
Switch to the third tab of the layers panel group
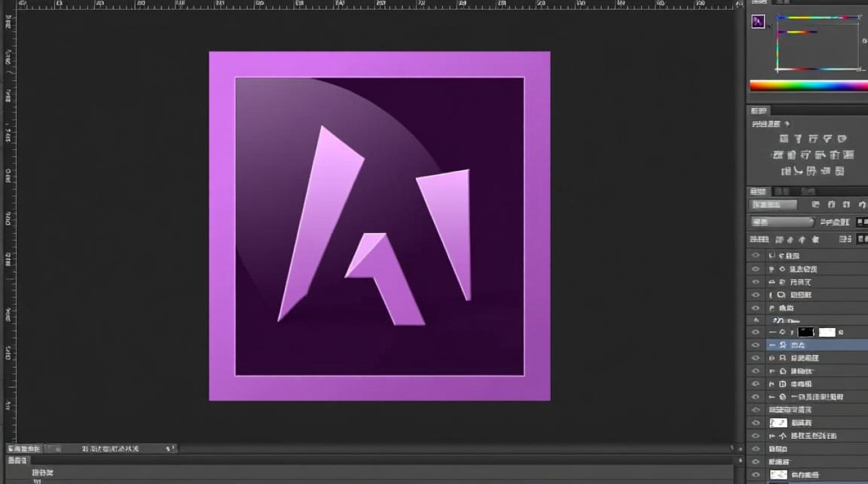pos(807,192)
